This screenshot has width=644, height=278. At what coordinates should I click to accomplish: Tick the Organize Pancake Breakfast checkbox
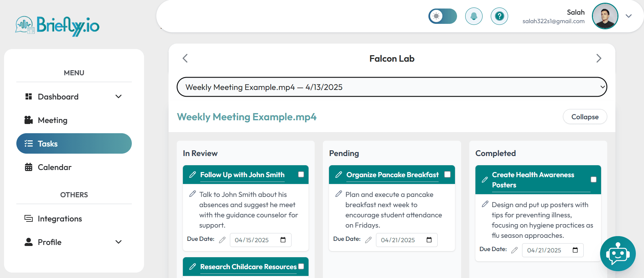click(447, 174)
